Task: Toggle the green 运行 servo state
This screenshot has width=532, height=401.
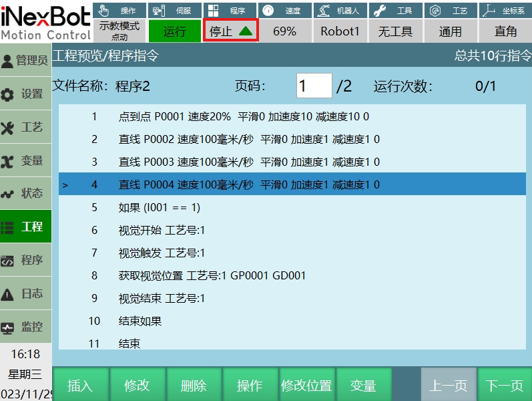Action: click(174, 31)
